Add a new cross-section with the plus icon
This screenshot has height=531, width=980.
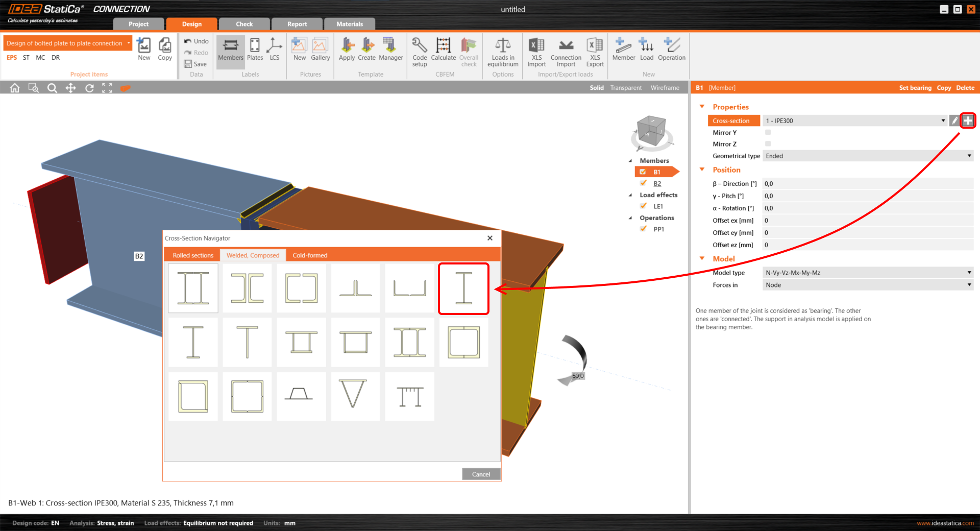pos(968,120)
